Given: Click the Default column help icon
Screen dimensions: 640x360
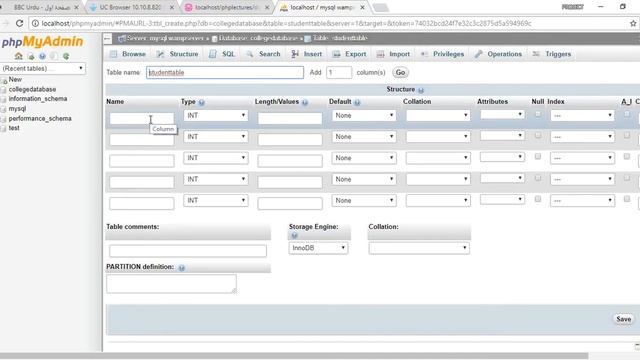Looking at the screenshot, I should tap(357, 102).
